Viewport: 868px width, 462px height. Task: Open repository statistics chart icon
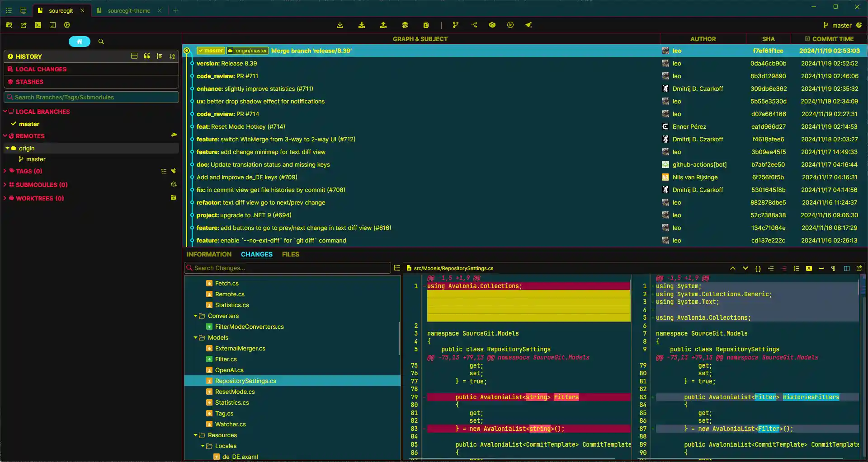[52, 25]
